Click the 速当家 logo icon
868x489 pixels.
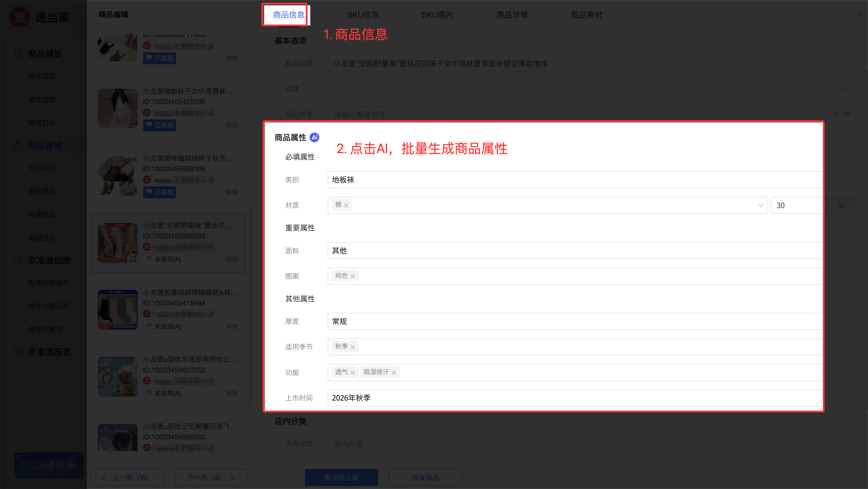pos(20,17)
